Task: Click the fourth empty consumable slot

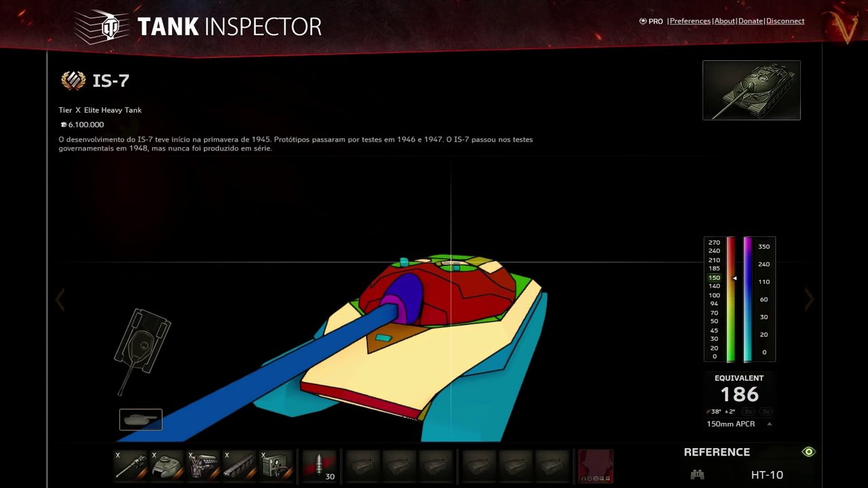Action: tap(479, 466)
